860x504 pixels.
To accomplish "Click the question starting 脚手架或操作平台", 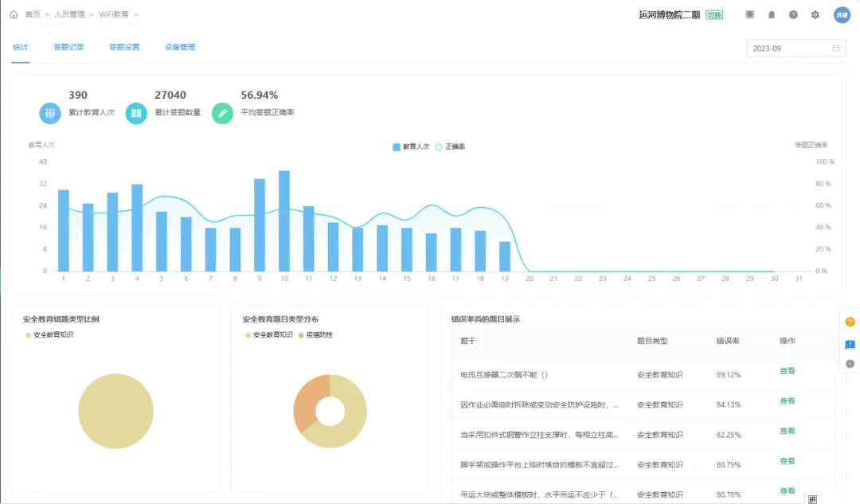I will (x=540, y=464).
